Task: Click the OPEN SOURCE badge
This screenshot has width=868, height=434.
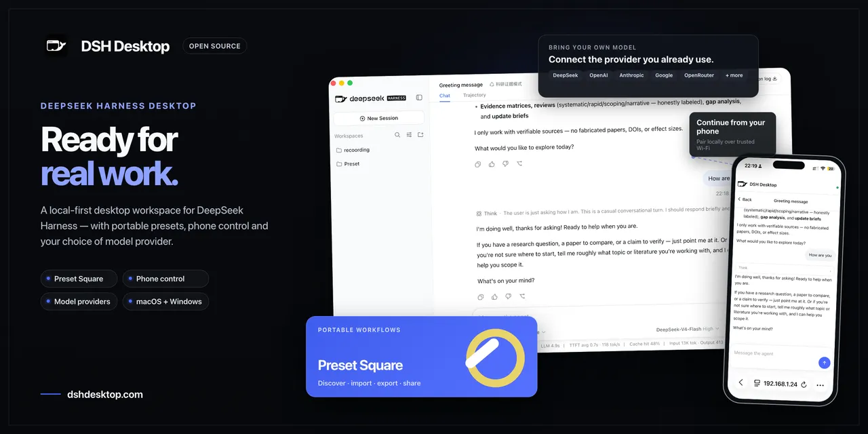Action: point(215,46)
